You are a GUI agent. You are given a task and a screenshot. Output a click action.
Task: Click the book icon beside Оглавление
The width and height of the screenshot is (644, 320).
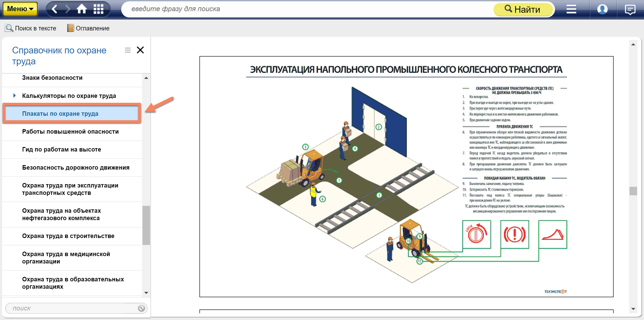(71, 28)
